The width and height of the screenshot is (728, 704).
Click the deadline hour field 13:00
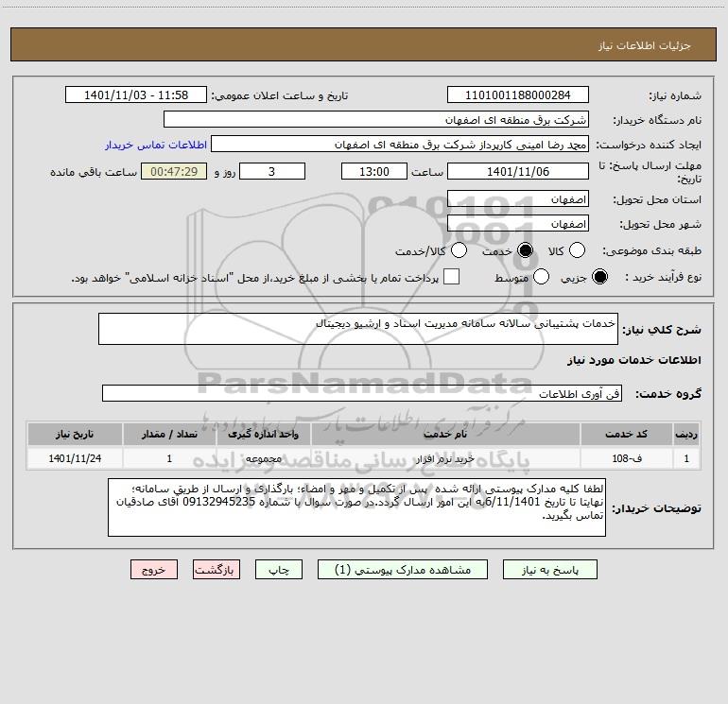click(374, 171)
